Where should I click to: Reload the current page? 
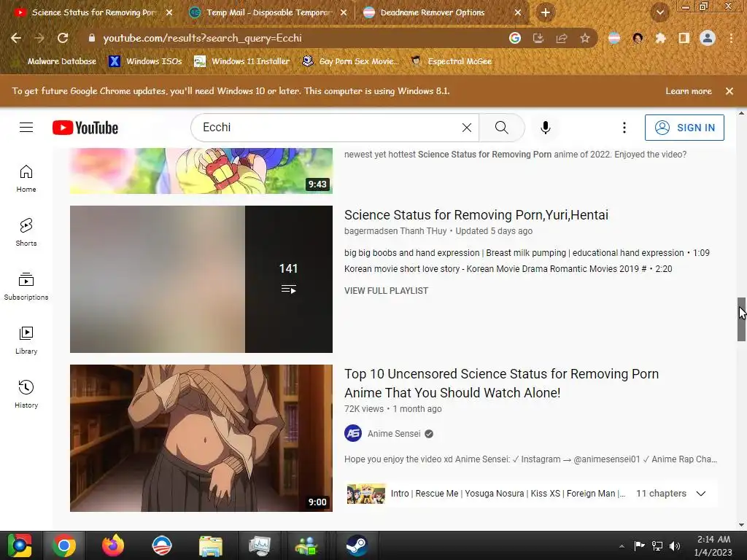click(63, 38)
